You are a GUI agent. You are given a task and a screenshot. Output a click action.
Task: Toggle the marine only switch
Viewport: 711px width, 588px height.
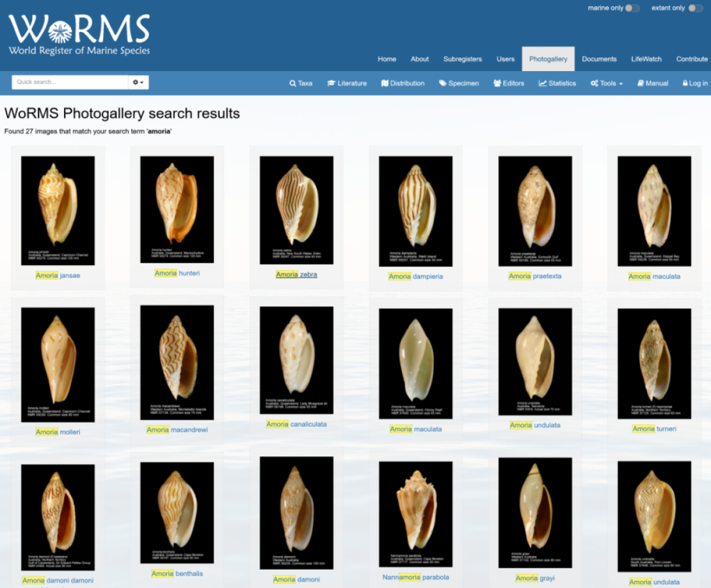tap(631, 8)
